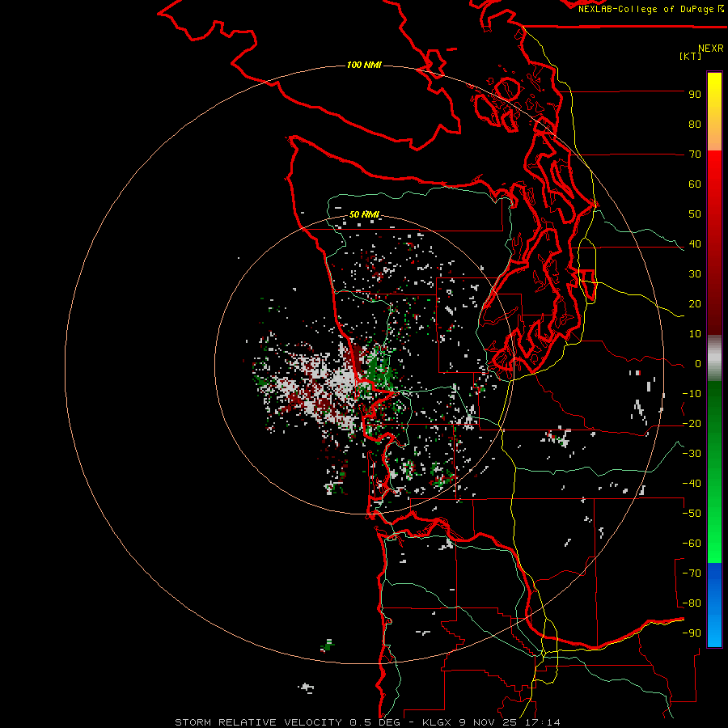Click the positive 70 value on the scale
Viewport: 728px width, 728px height.
click(x=695, y=154)
